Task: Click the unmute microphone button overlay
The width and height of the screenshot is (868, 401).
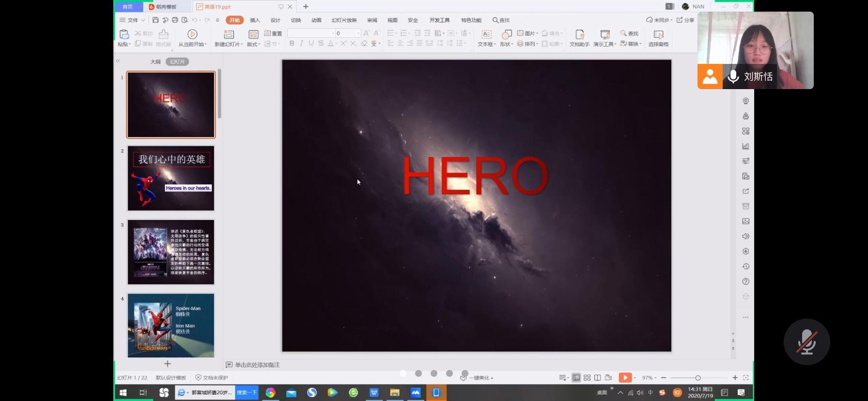Action: tap(806, 342)
